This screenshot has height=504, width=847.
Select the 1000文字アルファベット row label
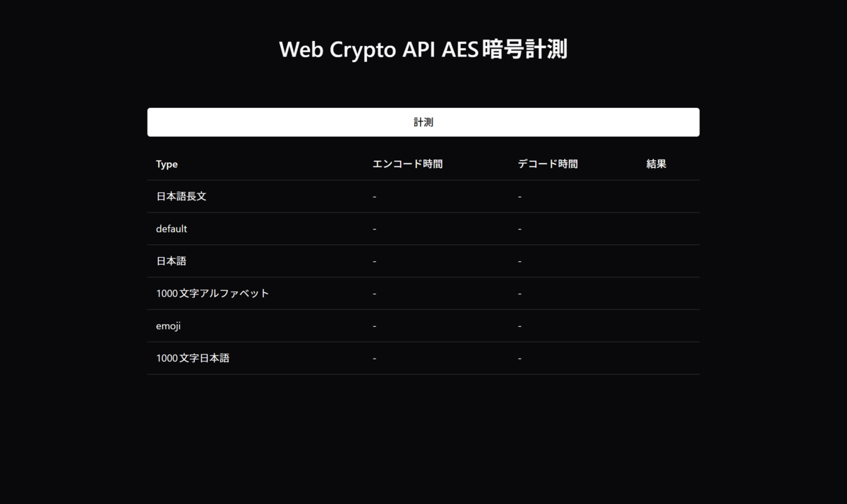click(212, 294)
